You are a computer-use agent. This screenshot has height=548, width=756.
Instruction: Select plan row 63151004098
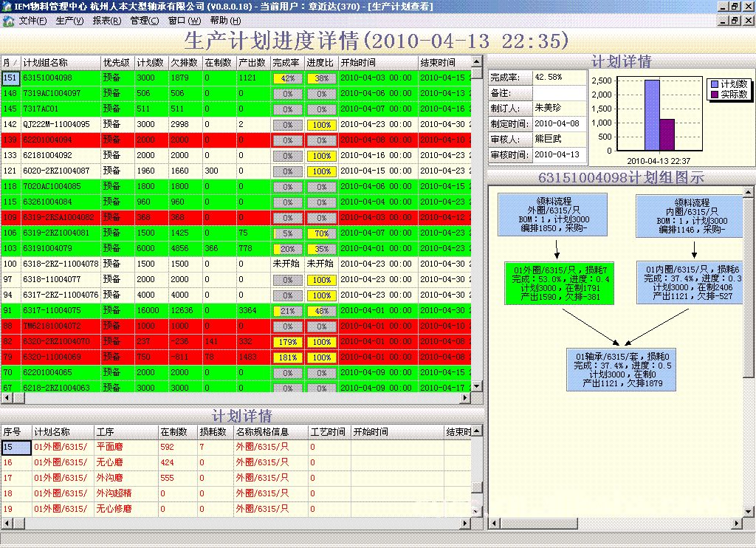[x=236, y=78]
